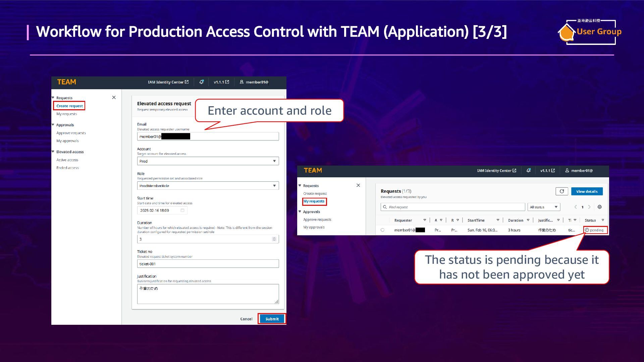Click the Duration number stepper
644x362 pixels.
274,239
